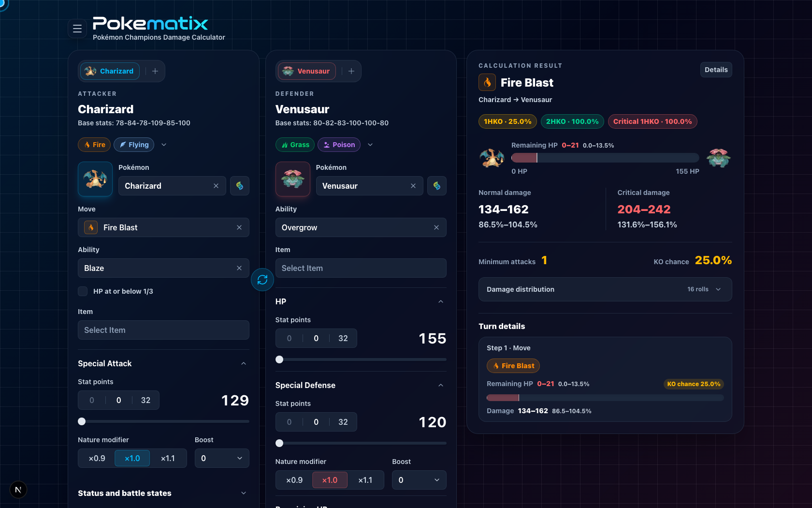Screen dimensions: 812x508
Task: Click the Venusaur sprite beside the HP bar
Action: [x=719, y=158]
